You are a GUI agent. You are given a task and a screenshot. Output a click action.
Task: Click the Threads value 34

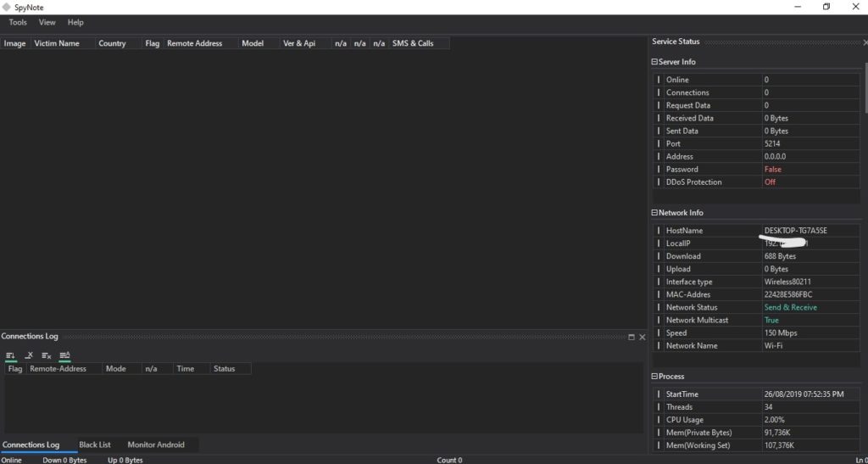pyautogui.click(x=768, y=407)
